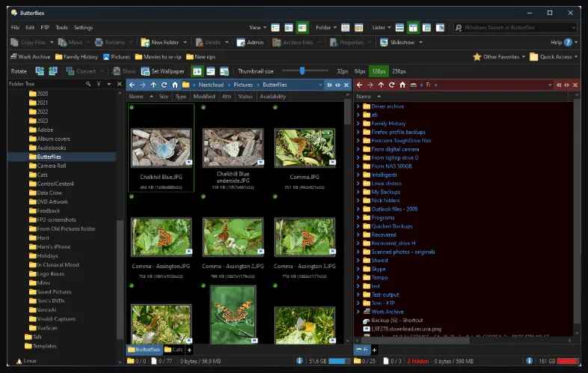Click the Thumbnail size slider handle

tap(302, 70)
